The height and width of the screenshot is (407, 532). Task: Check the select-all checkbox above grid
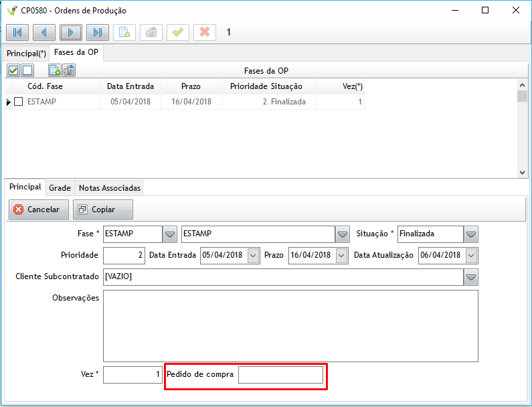coord(13,70)
